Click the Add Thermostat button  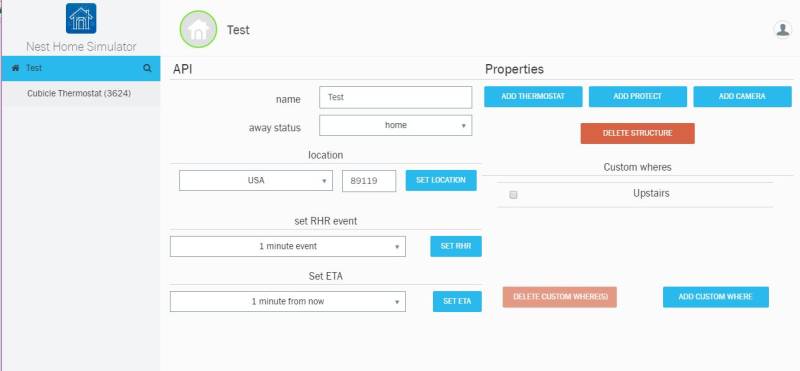click(533, 96)
